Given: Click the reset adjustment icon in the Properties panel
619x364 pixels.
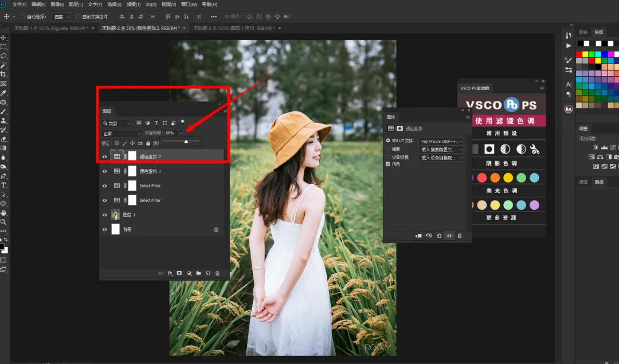Looking at the screenshot, I should (439, 236).
